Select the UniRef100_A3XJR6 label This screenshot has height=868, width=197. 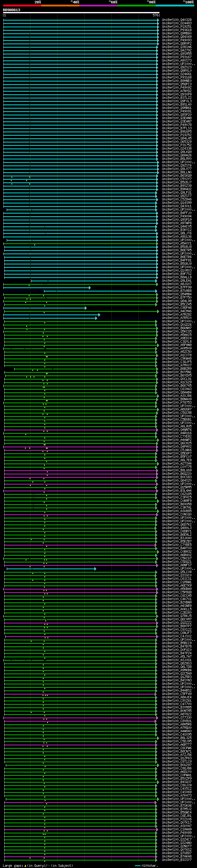pyautogui.click(x=177, y=396)
